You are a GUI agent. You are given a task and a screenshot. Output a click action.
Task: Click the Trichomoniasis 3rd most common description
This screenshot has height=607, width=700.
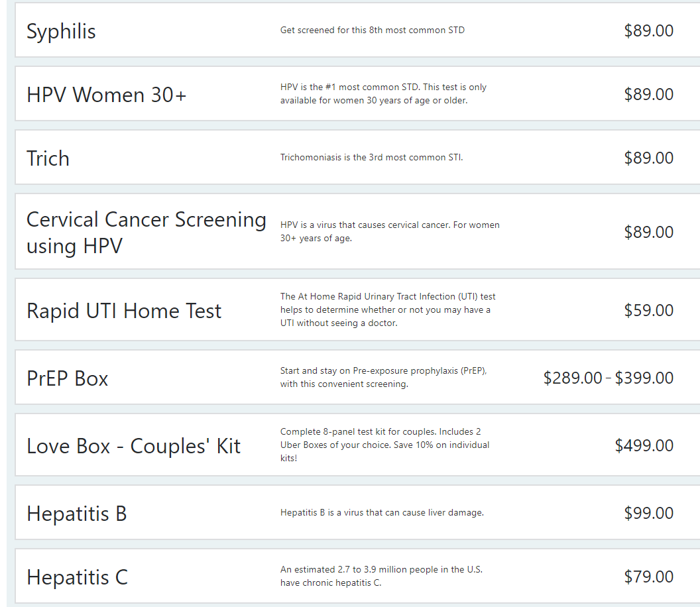(371, 158)
